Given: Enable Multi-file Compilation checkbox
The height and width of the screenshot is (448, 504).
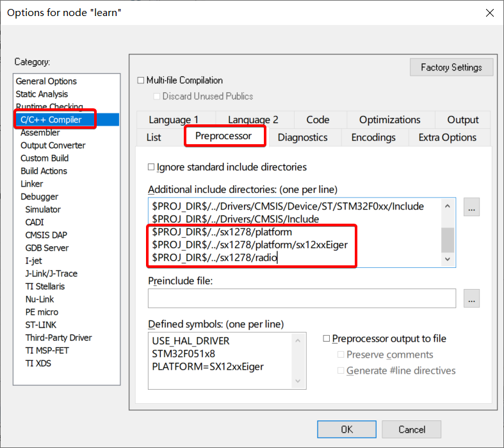Looking at the screenshot, I should pyautogui.click(x=142, y=81).
